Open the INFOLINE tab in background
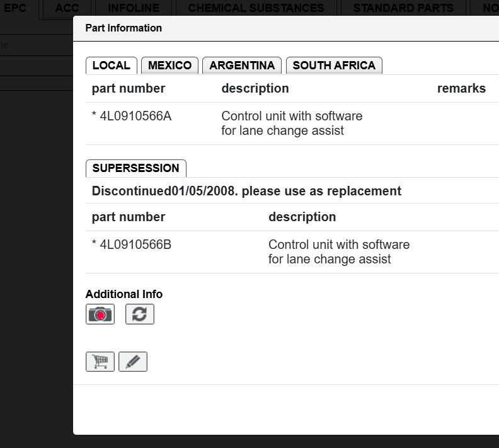The image size is (499, 448). [134, 8]
